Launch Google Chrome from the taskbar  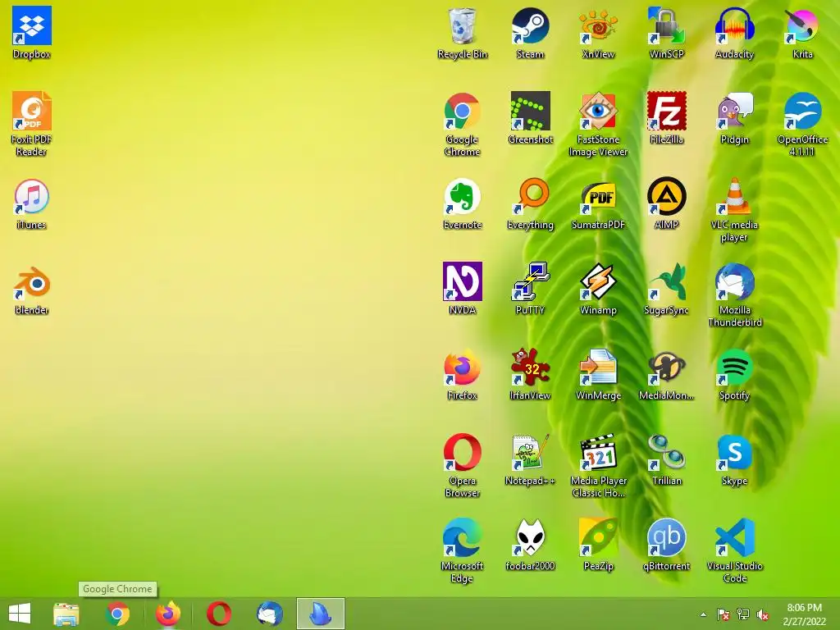click(117, 614)
